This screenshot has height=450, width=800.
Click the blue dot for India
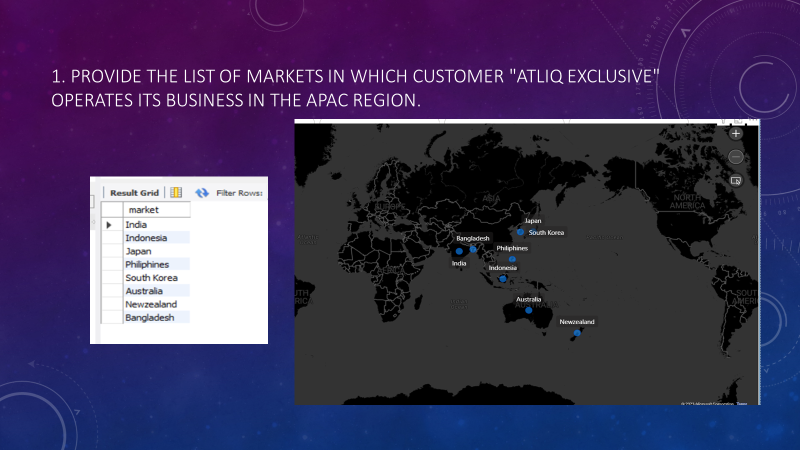pos(459,251)
